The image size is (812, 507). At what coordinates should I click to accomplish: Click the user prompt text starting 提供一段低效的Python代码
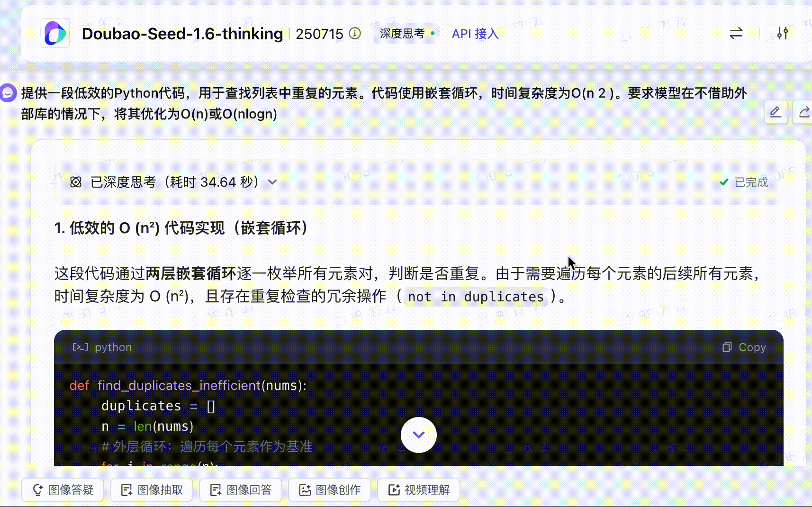tap(384, 103)
